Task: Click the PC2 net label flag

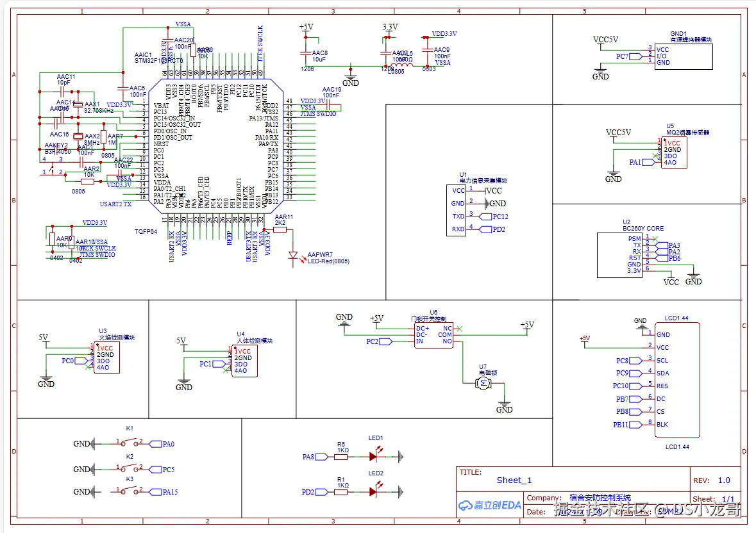Action: tap(384, 341)
